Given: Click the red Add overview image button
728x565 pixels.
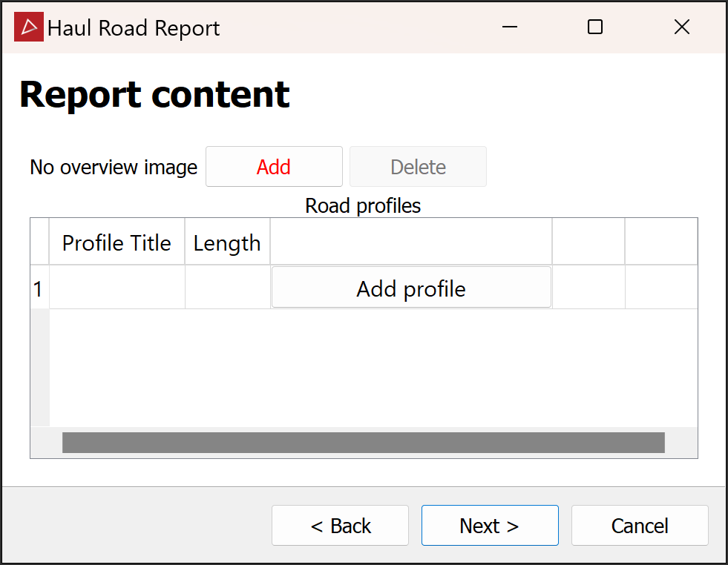Looking at the screenshot, I should coord(274,167).
